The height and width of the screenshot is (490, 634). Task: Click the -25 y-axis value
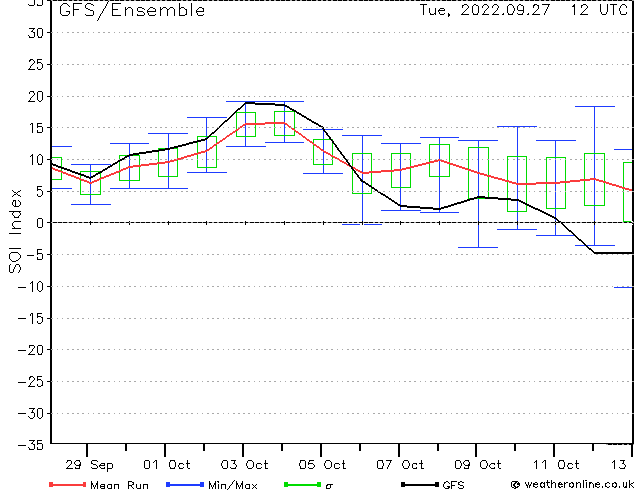(31, 382)
